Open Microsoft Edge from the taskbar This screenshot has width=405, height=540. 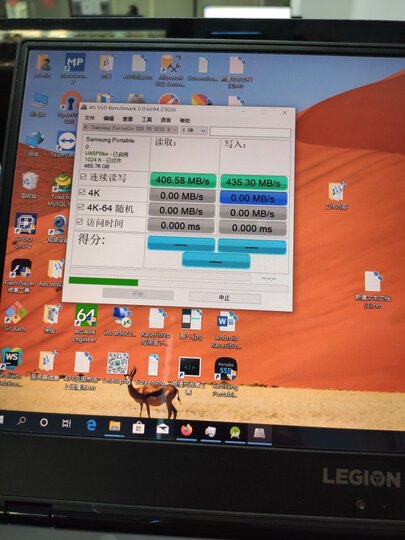(x=91, y=426)
